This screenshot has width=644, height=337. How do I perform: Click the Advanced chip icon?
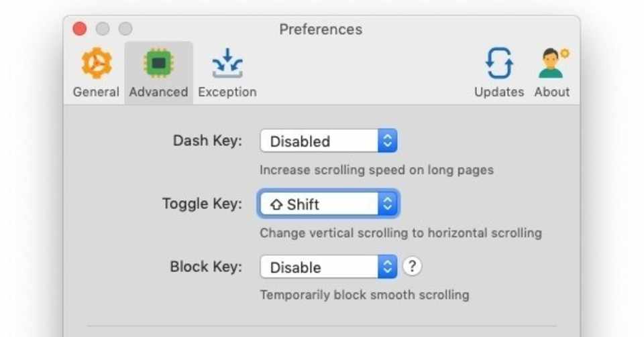(158, 63)
